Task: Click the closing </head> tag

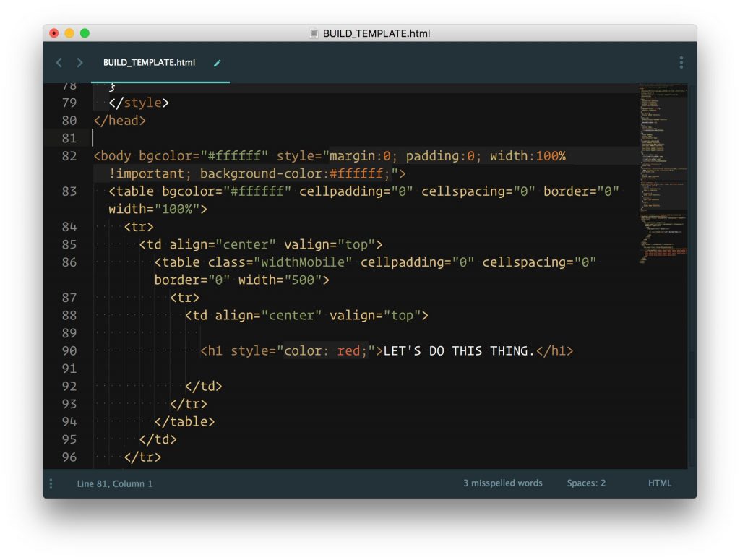Action: [x=120, y=121]
